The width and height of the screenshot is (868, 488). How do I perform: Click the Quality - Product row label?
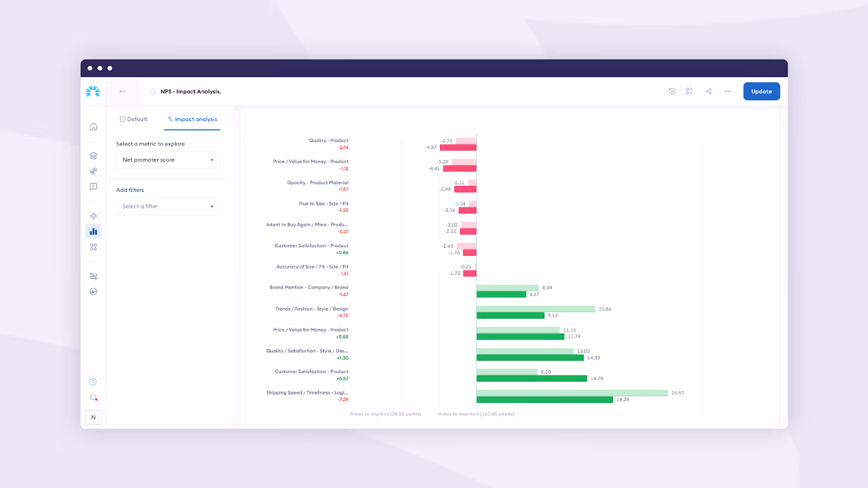click(329, 140)
